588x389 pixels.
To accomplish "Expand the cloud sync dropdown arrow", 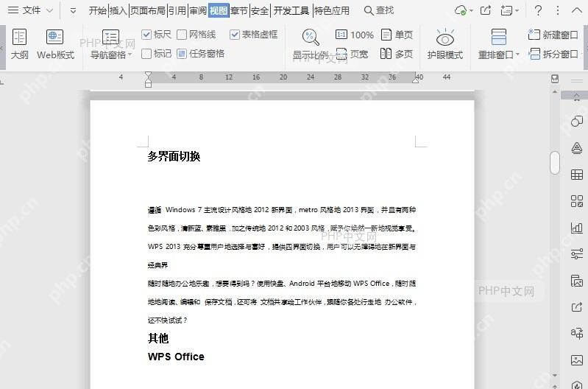I will [x=471, y=10].
